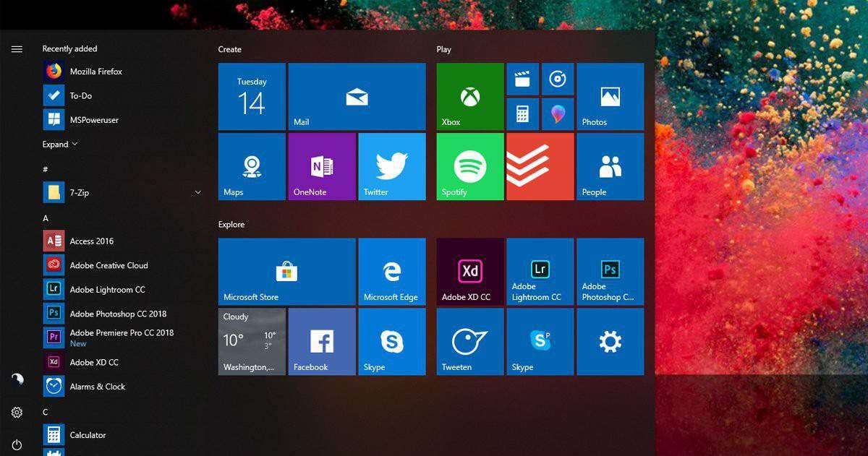Open the Weather tile showing Washington
Viewport: 868px width, 456px height.
[x=252, y=342]
